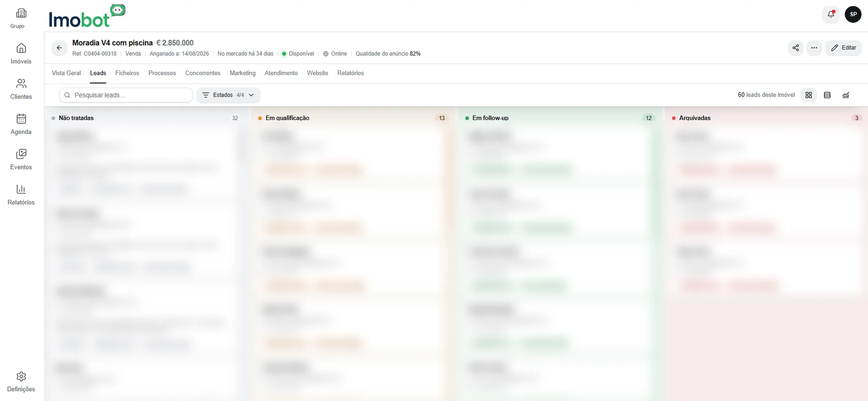Open Eventos in the sidebar
The width and height of the screenshot is (868, 401).
(x=21, y=160)
